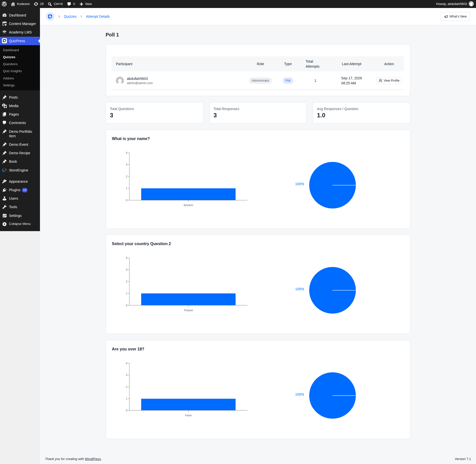Open Content Manager menu
This screenshot has height=464, width=476.
tap(20, 24)
